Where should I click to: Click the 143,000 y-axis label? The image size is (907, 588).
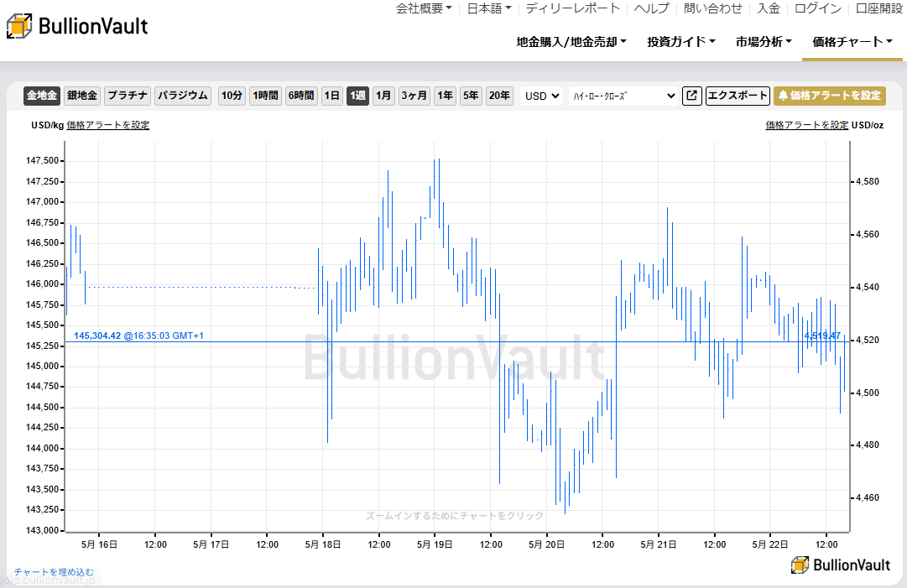(42, 530)
